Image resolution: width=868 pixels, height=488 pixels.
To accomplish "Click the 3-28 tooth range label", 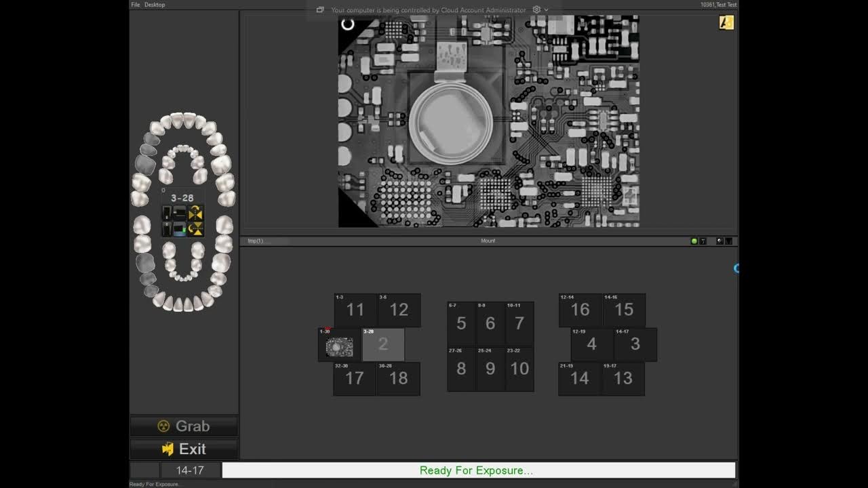I will (x=182, y=198).
